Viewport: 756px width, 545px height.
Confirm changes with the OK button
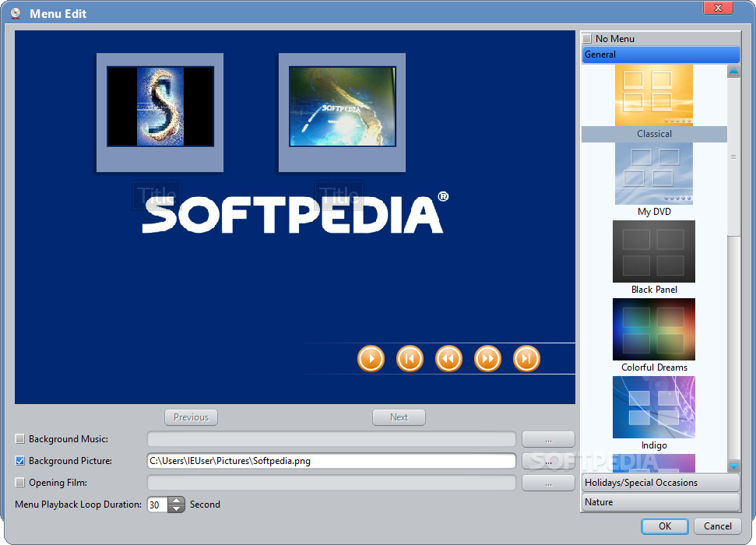click(665, 526)
